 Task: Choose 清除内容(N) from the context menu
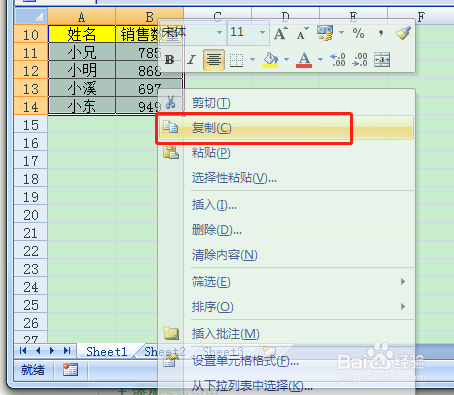coord(286,255)
